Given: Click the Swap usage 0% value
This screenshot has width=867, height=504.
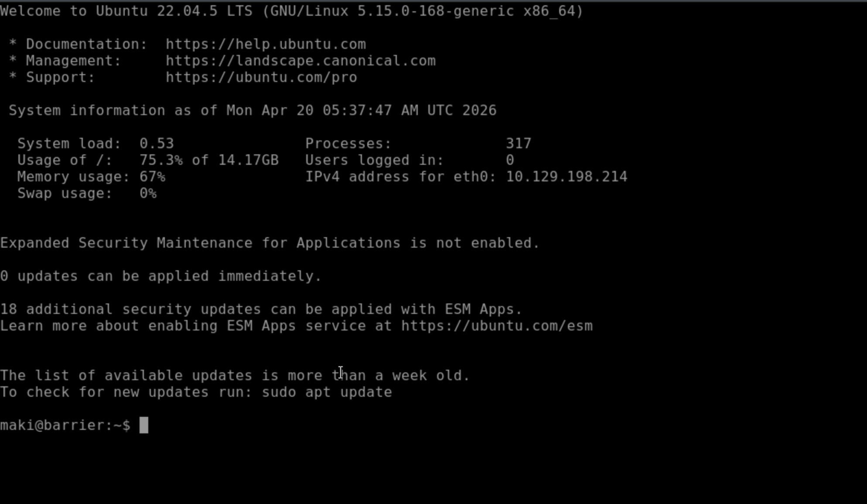Looking at the screenshot, I should click(x=148, y=193).
